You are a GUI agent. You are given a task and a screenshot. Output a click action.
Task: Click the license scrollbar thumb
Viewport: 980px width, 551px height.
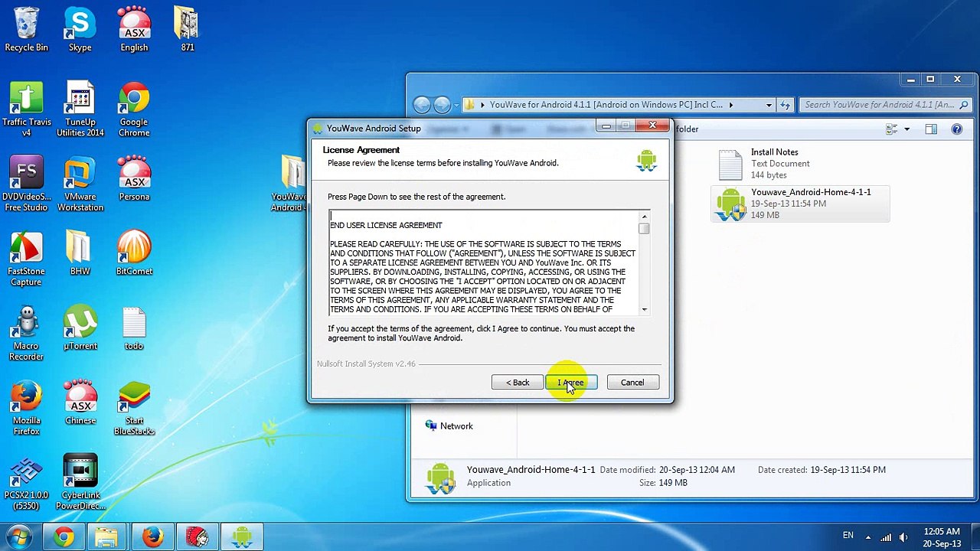tap(644, 228)
